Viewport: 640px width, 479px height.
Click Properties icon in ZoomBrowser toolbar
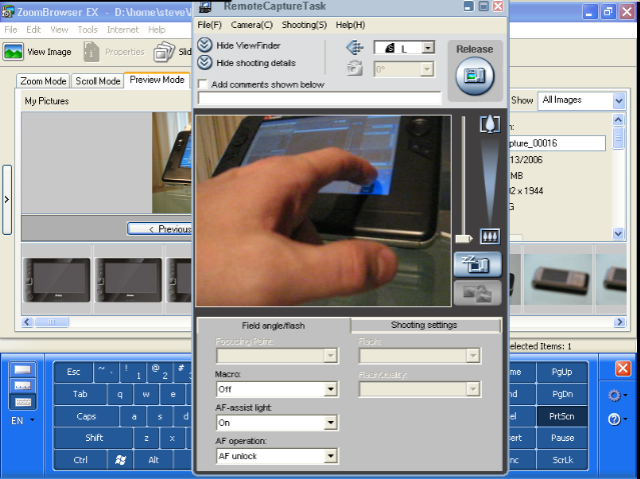(91, 52)
